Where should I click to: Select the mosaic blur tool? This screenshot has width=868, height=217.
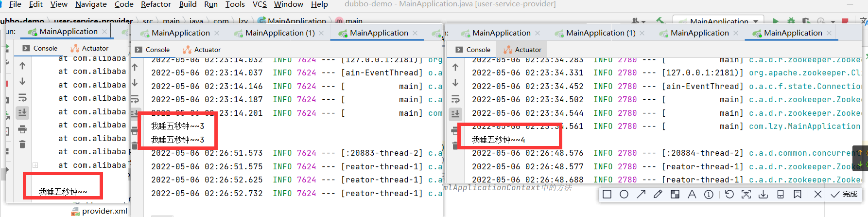tap(675, 194)
